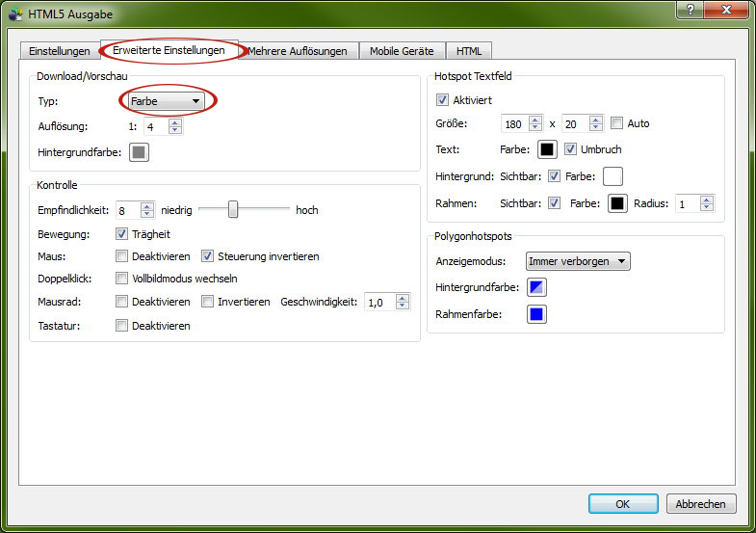Open the Mobile Geräte tab
756x533 pixels.
coord(402,51)
